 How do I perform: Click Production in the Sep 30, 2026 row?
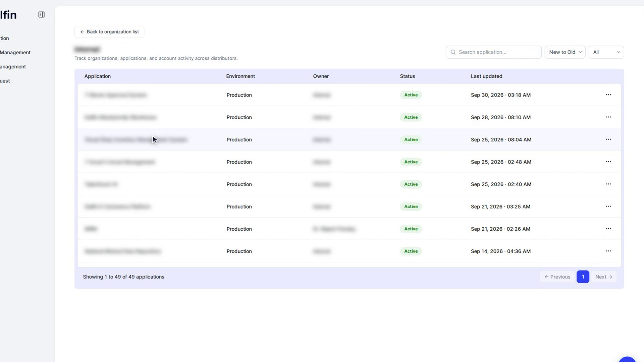pyautogui.click(x=239, y=95)
